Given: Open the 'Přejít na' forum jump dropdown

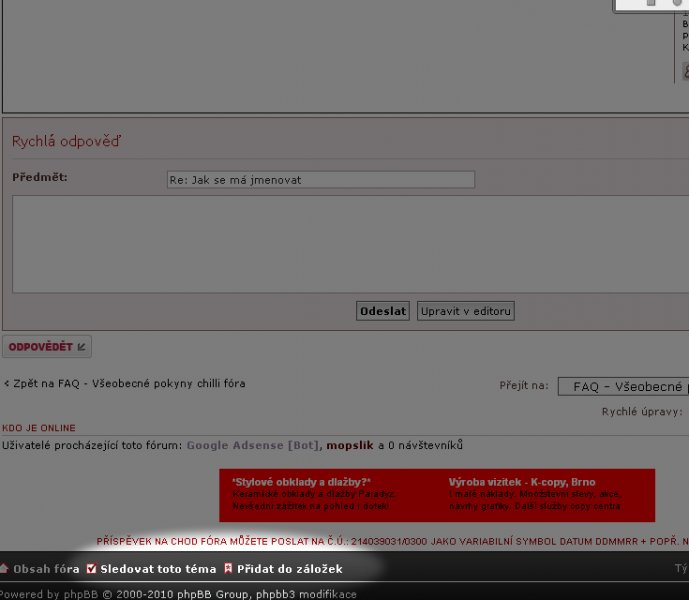Looking at the screenshot, I should 624,386.
